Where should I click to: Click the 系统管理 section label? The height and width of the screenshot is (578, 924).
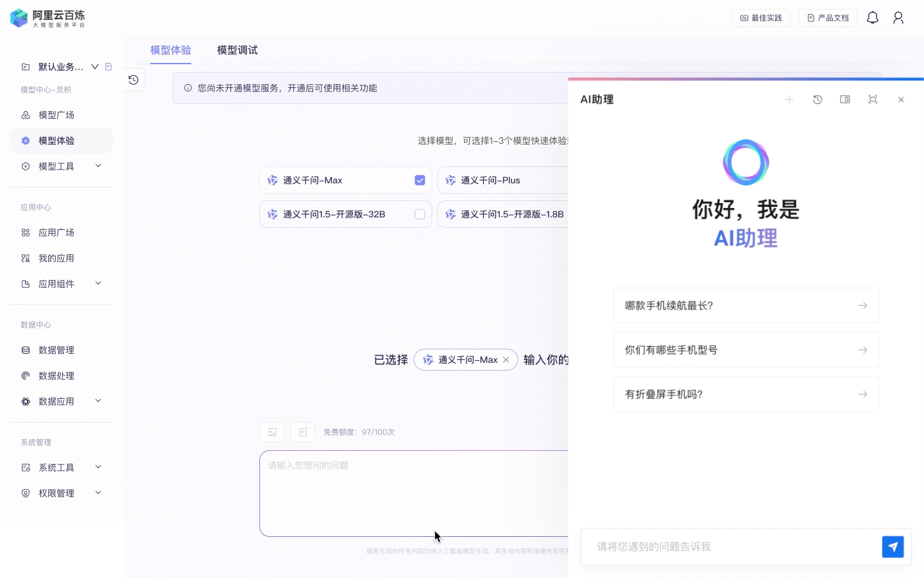tap(36, 442)
